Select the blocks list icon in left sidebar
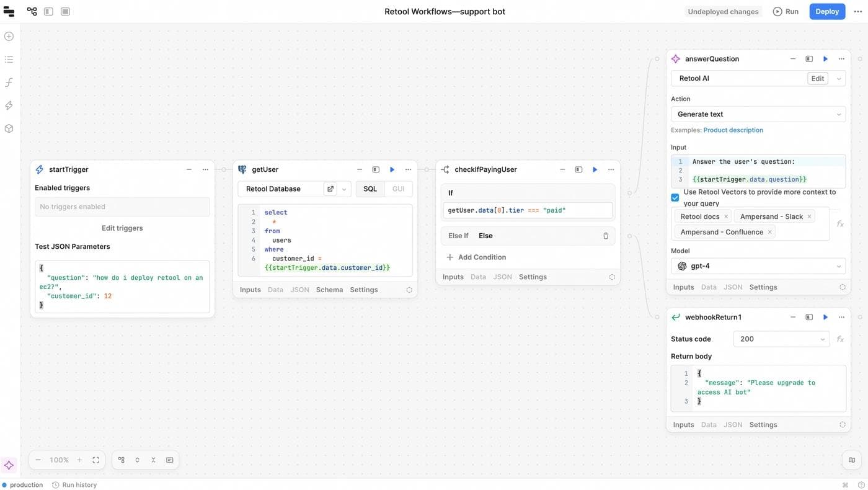 pyautogui.click(x=9, y=59)
